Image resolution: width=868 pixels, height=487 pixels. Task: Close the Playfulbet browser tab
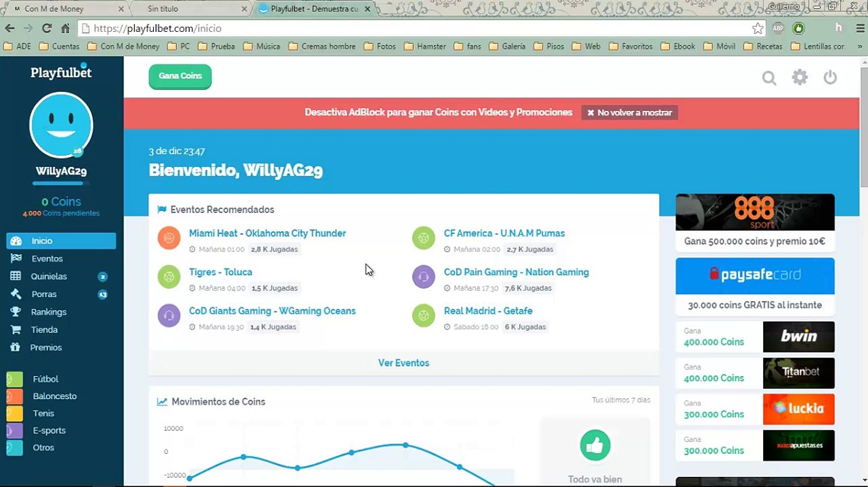(368, 9)
